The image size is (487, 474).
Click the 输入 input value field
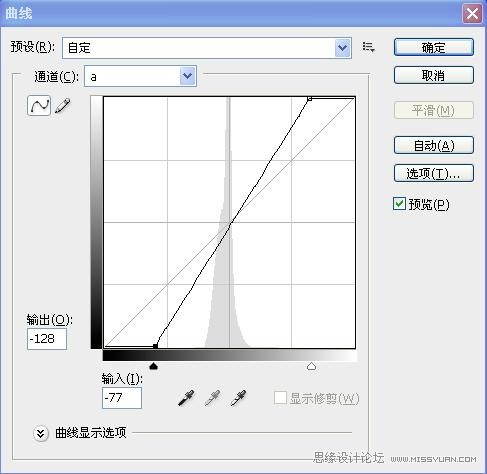click(x=122, y=398)
